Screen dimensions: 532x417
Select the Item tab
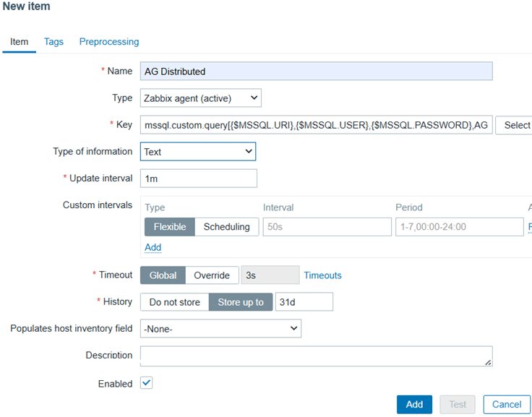20,42
